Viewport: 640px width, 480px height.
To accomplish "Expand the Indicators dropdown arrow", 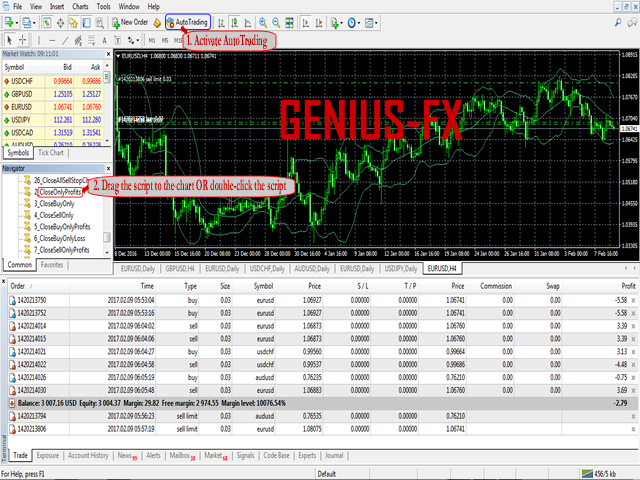I will 342,23.
